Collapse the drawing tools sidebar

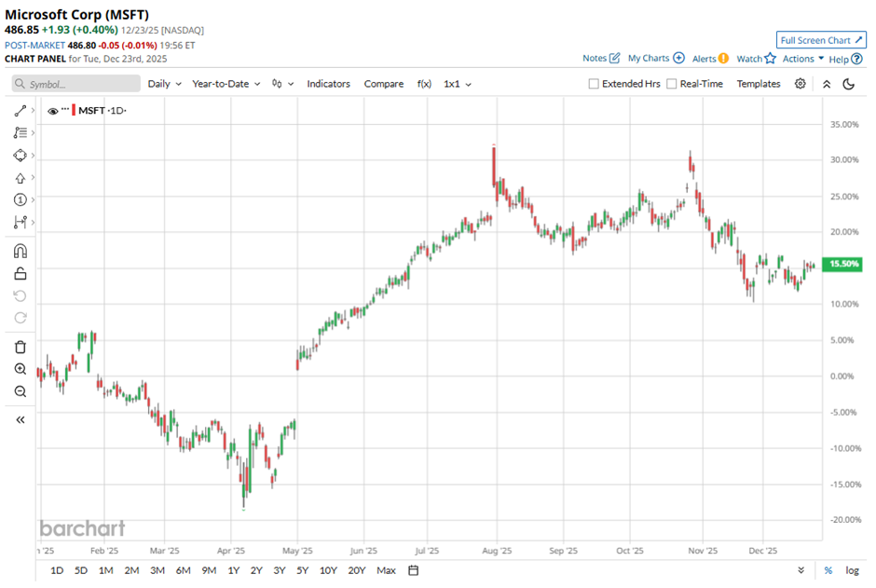pos(21,420)
